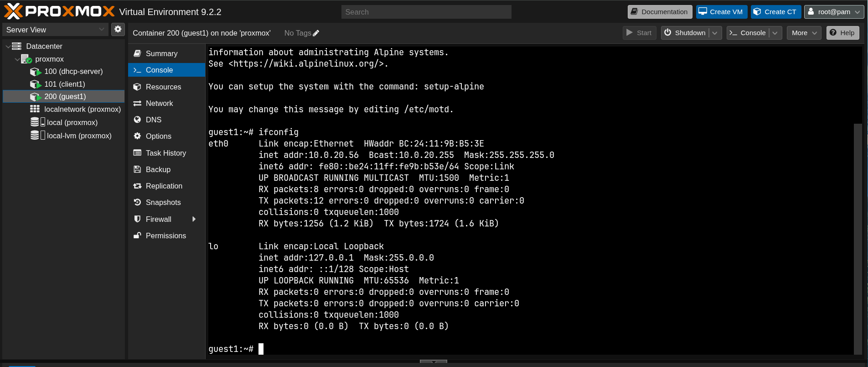Open the Documentation button
Screen dimensions: 868x367
[660, 12]
